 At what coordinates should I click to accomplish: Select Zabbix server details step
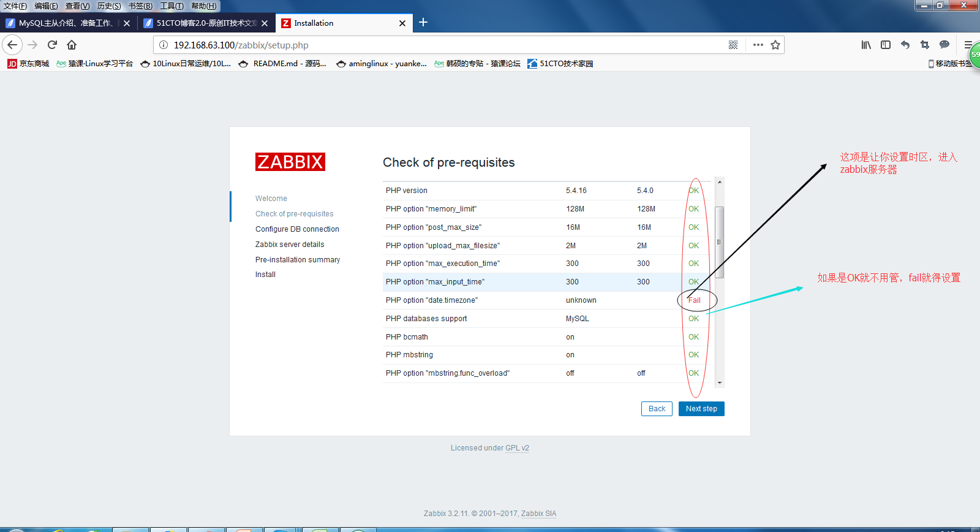[290, 245]
